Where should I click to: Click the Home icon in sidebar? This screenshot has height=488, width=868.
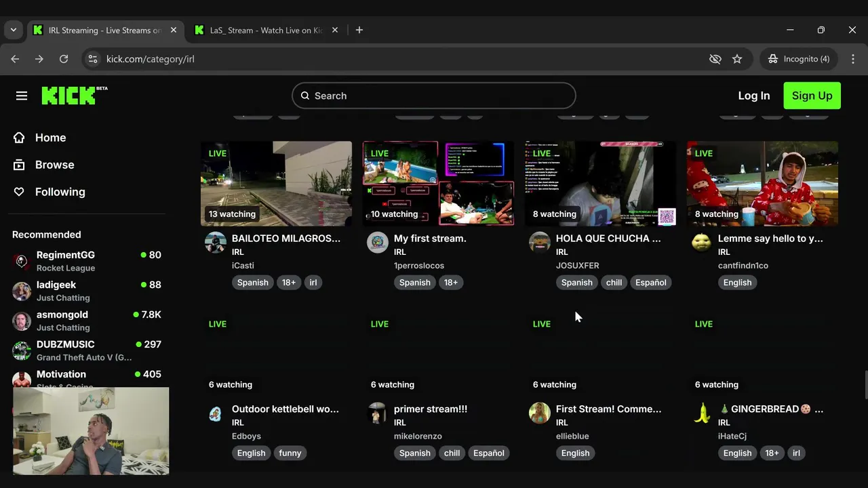click(x=19, y=138)
